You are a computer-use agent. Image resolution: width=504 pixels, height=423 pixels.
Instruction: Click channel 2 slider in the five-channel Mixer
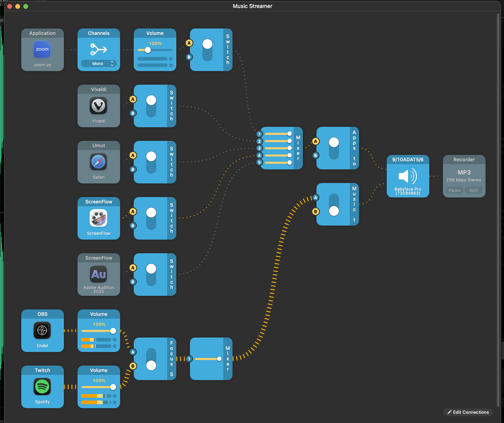click(x=278, y=141)
